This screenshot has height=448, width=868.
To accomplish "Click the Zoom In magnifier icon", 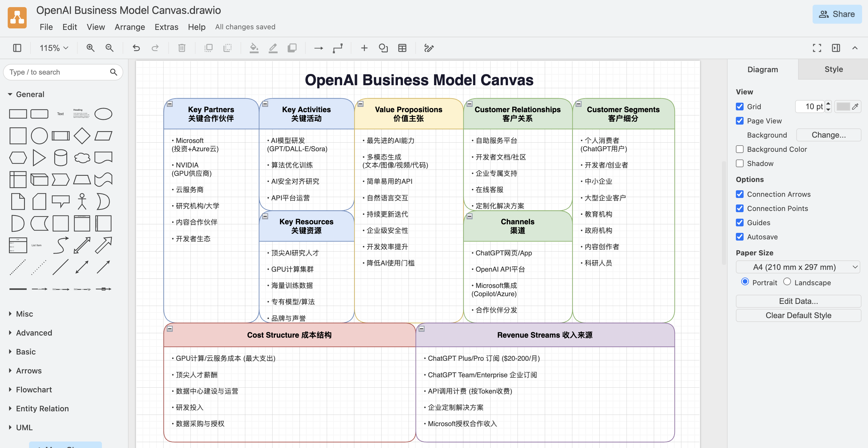I will pos(90,48).
